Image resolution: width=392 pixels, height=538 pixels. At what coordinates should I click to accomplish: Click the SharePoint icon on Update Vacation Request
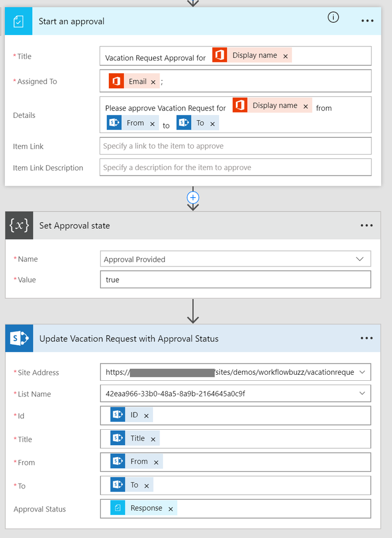19,339
